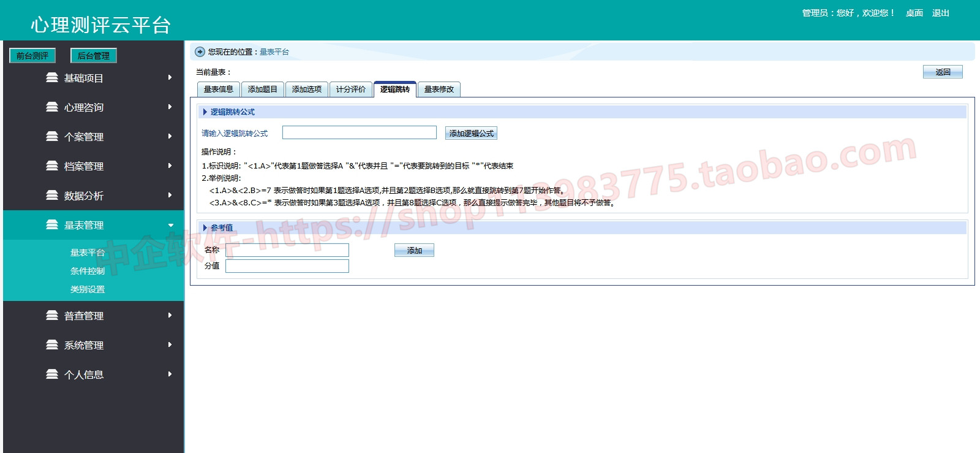Click the stack icon beside 量表管理
The width and height of the screenshot is (980, 453).
point(52,225)
